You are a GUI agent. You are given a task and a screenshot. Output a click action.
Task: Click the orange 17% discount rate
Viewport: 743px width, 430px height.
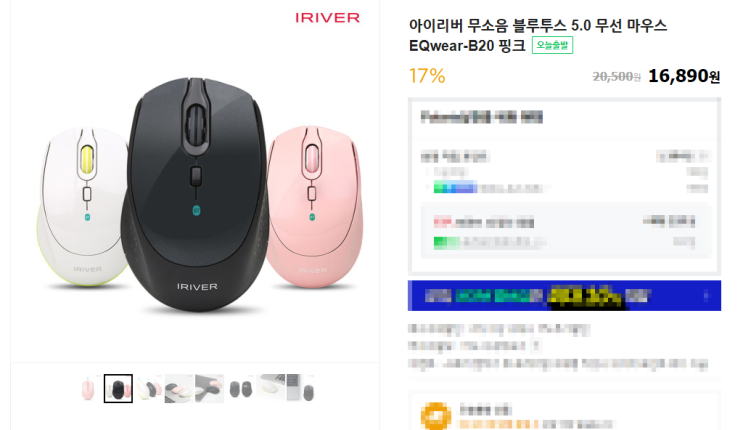click(x=427, y=76)
